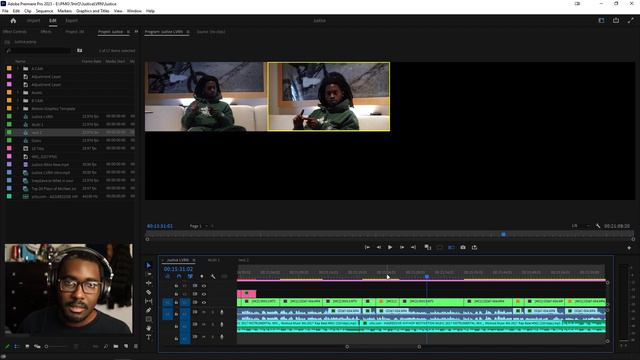
Task: Step forward one frame in Program monitor
Action: click(x=402, y=247)
